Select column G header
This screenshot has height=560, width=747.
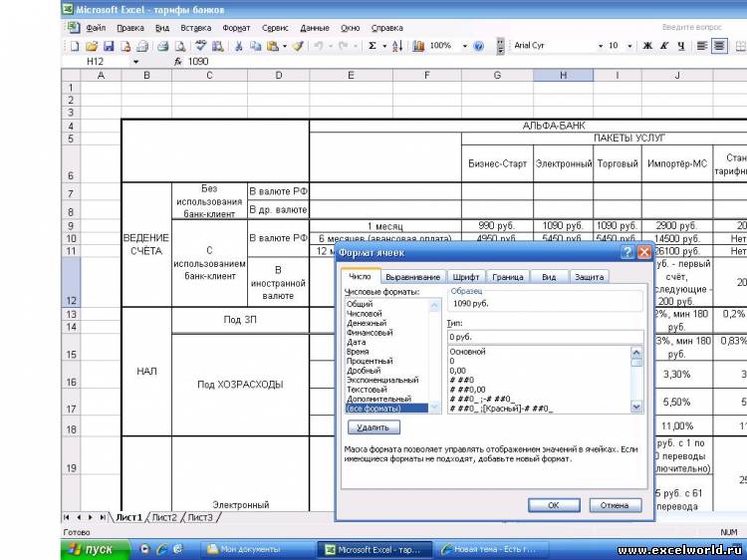(x=497, y=76)
